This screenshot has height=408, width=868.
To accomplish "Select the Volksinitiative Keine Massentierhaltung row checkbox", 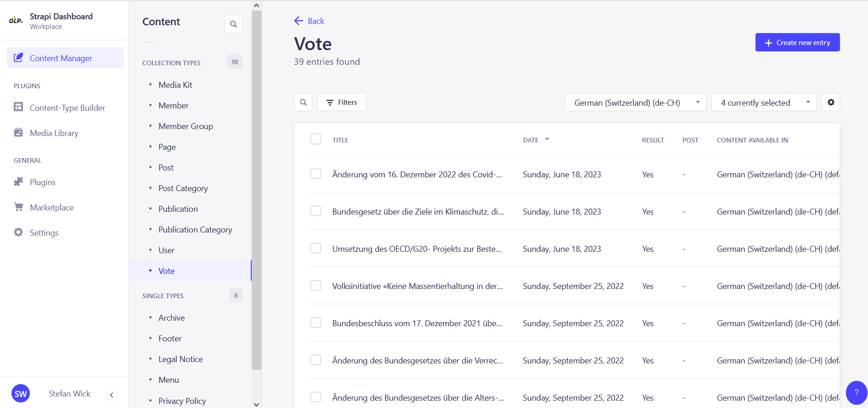I will point(316,285).
